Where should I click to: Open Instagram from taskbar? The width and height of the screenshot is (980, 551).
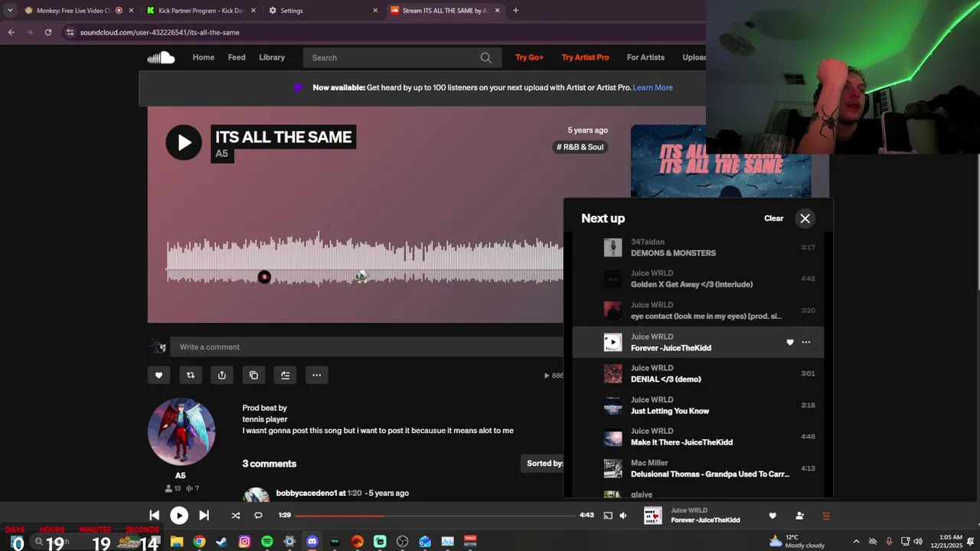(x=244, y=541)
